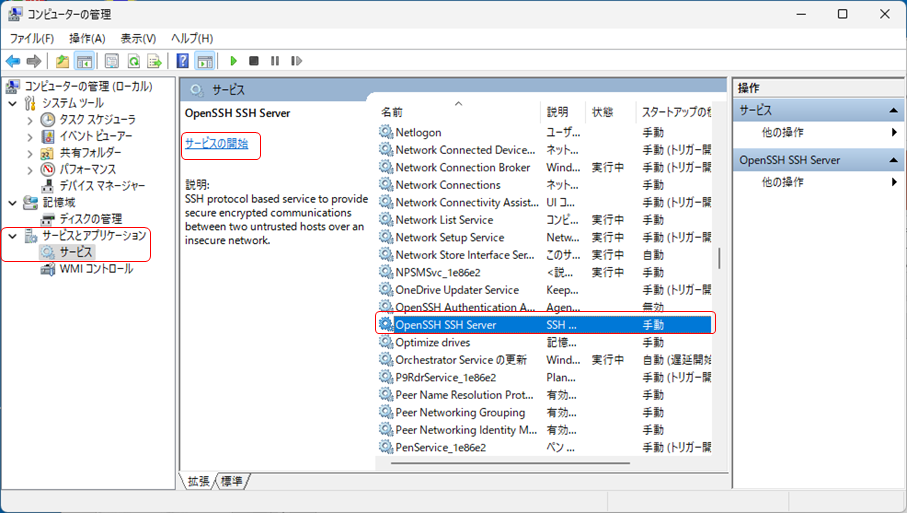This screenshot has height=513, width=907.
Task: Expand 他の操作 under OpenSSH SSH Server
Action: (x=894, y=182)
